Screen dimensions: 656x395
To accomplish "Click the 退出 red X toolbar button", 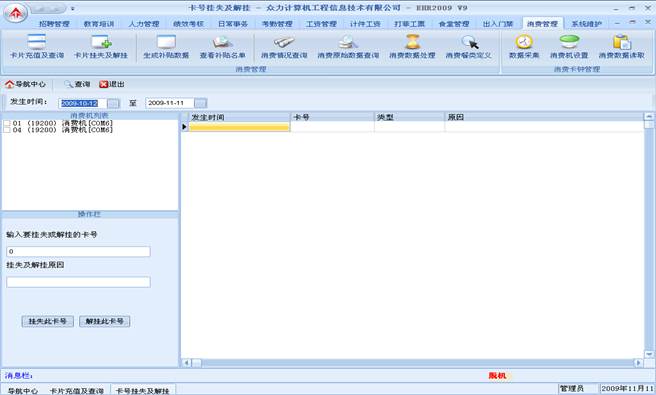I will pyautogui.click(x=112, y=84).
